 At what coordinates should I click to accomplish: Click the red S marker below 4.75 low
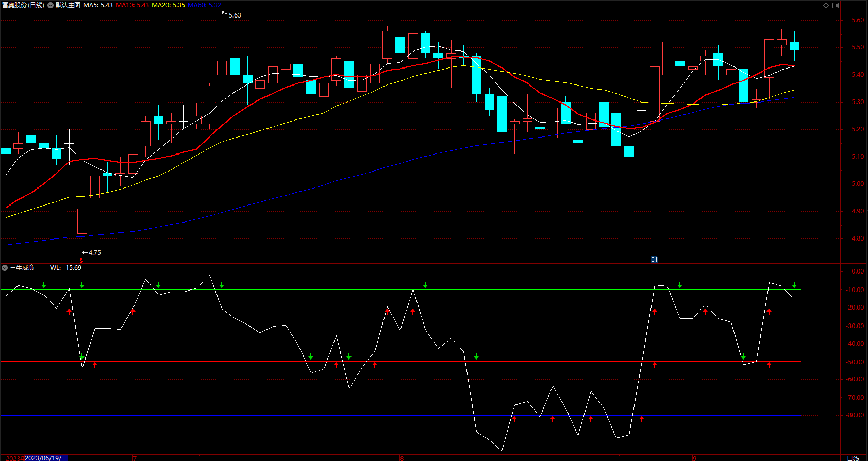point(81,260)
